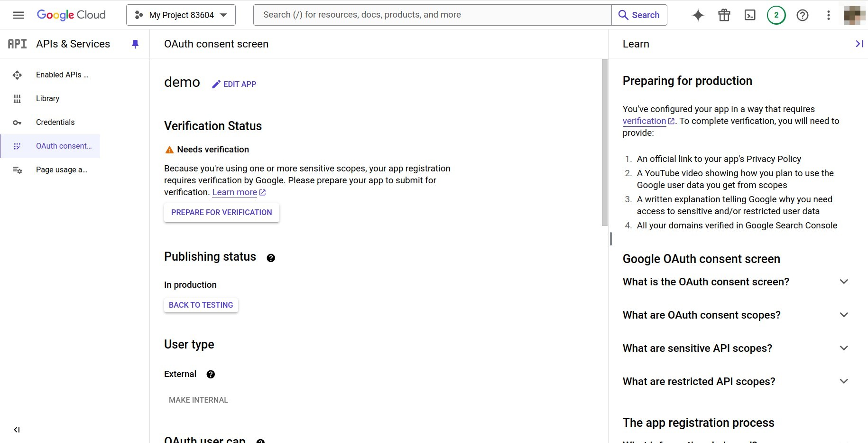Click the EDIT APP button
Viewport: 868px width, 443px height.
click(x=234, y=84)
